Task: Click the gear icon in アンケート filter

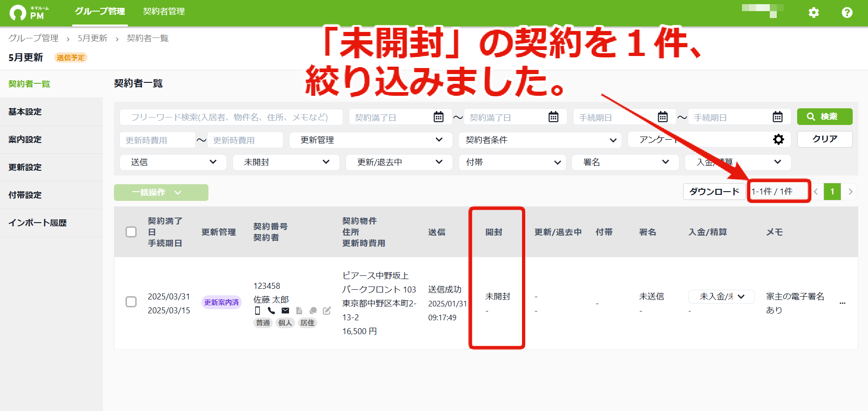Action: [779, 139]
